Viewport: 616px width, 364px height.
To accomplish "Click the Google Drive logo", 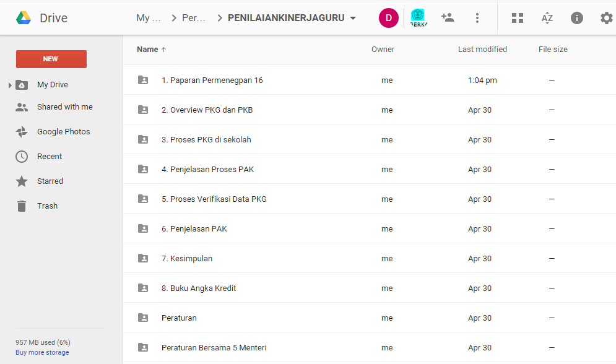I will 23,18.
